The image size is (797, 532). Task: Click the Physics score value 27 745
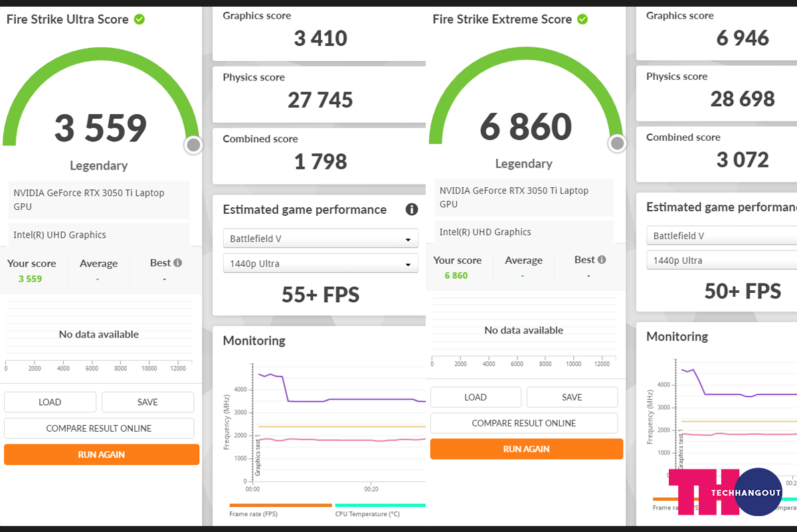tap(321, 100)
